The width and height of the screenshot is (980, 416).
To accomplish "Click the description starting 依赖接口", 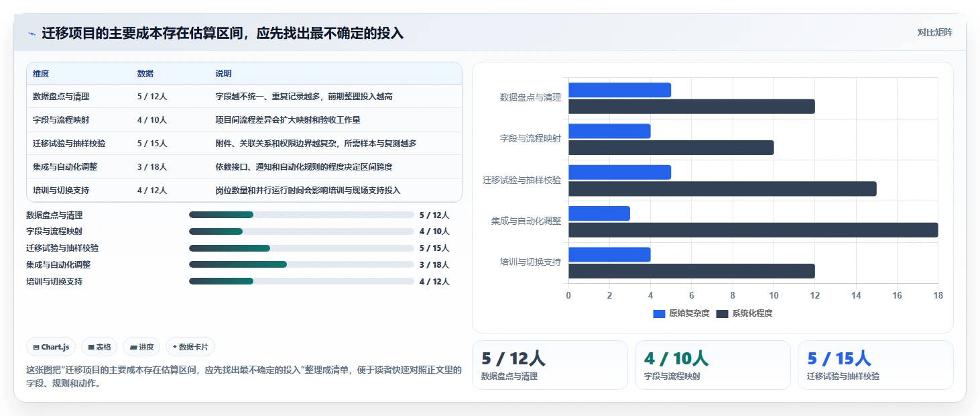I will [304, 167].
